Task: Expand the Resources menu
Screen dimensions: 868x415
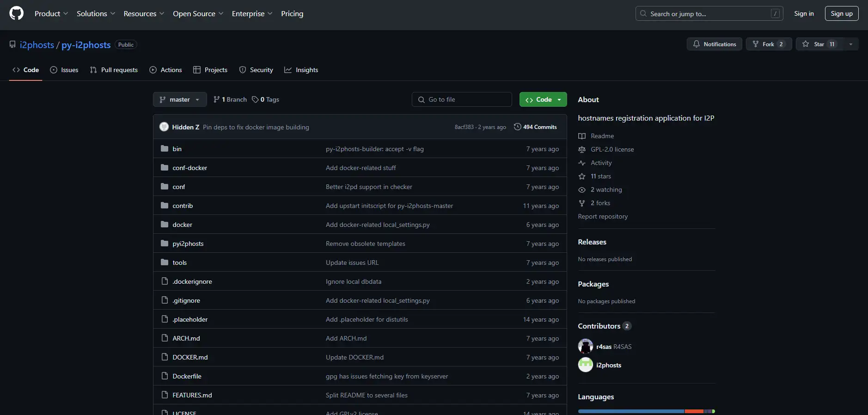Action: click(144, 13)
